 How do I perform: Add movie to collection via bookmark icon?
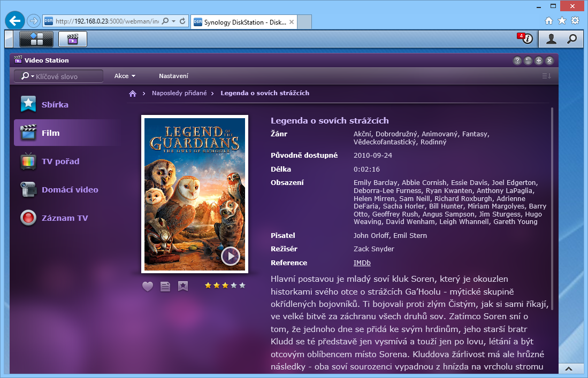click(x=183, y=287)
